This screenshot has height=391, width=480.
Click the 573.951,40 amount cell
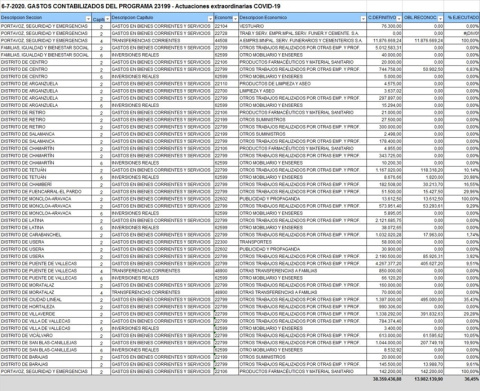pyautogui.click(x=385, y=206)
